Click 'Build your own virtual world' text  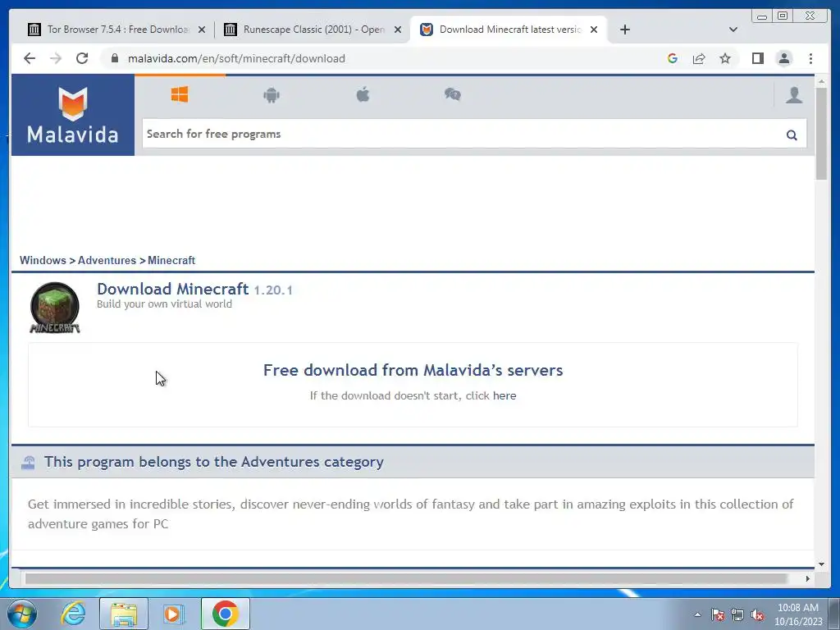164,304
